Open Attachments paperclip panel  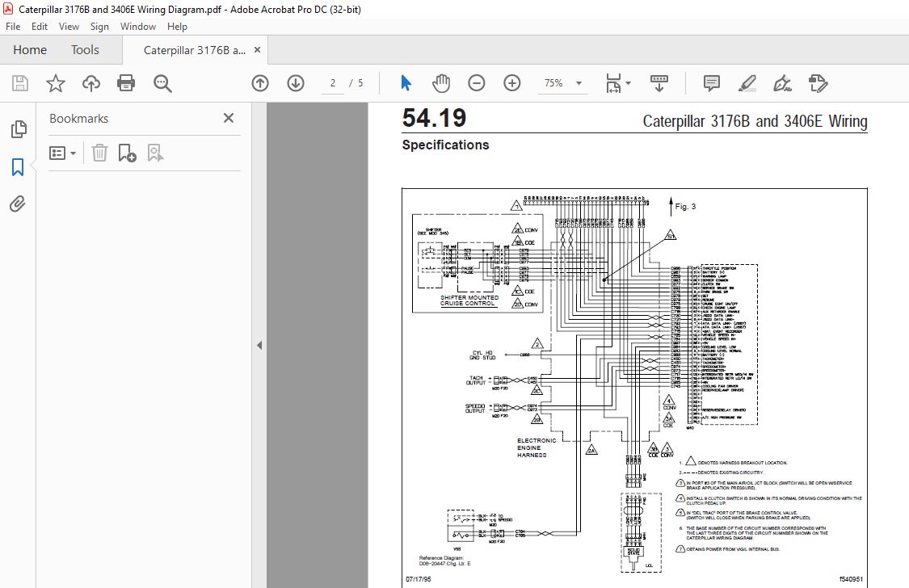18,204
